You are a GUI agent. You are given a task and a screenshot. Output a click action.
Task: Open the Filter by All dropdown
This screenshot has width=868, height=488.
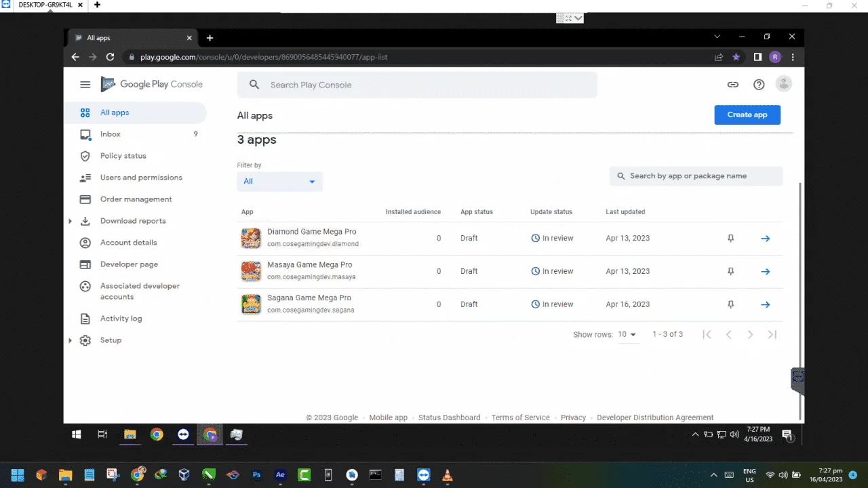[x=279, y=182]
